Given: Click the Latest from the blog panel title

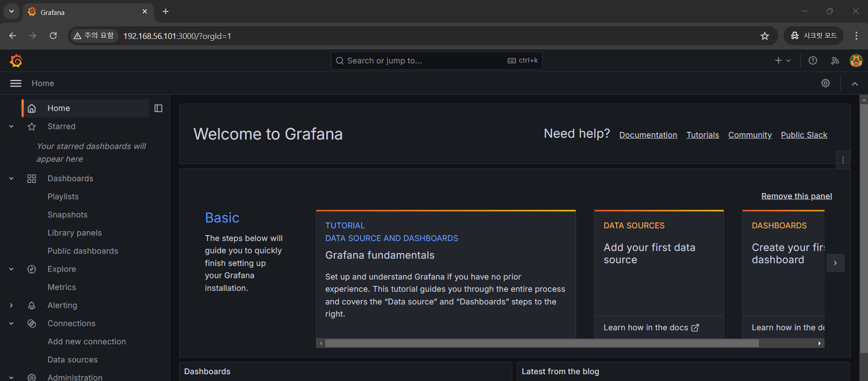Looking at the screenshot, I should pos(560,371).
